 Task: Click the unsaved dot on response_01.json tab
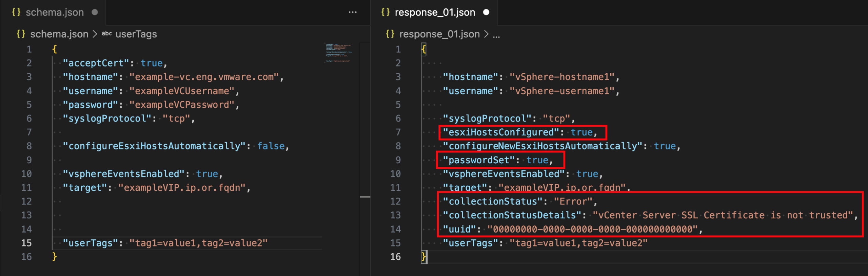486,12
